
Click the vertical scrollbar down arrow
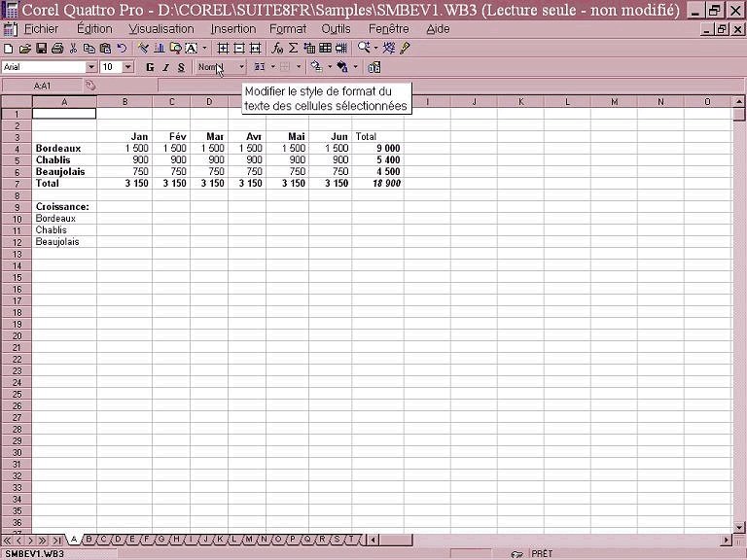pyautogui.click(x=739, y=527)
